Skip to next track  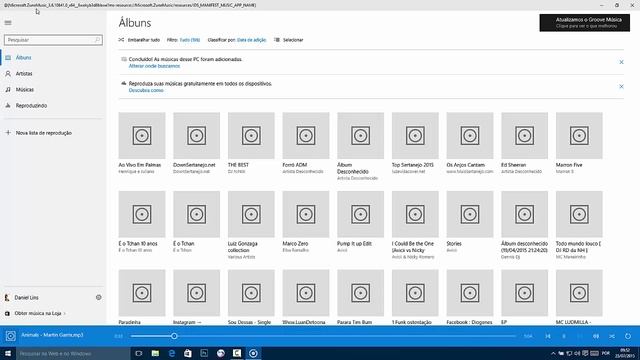click(580, 336)
